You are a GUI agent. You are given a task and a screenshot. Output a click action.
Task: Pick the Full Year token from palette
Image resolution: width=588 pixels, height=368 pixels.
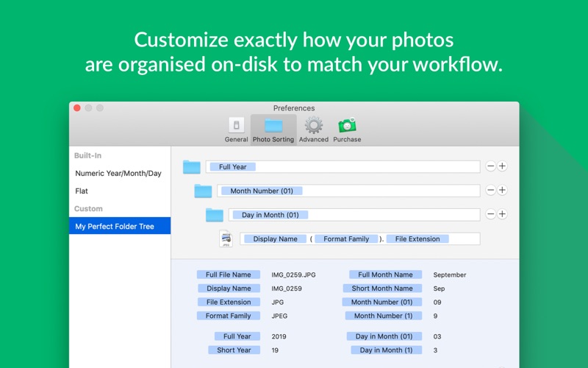tap(237, 336)
